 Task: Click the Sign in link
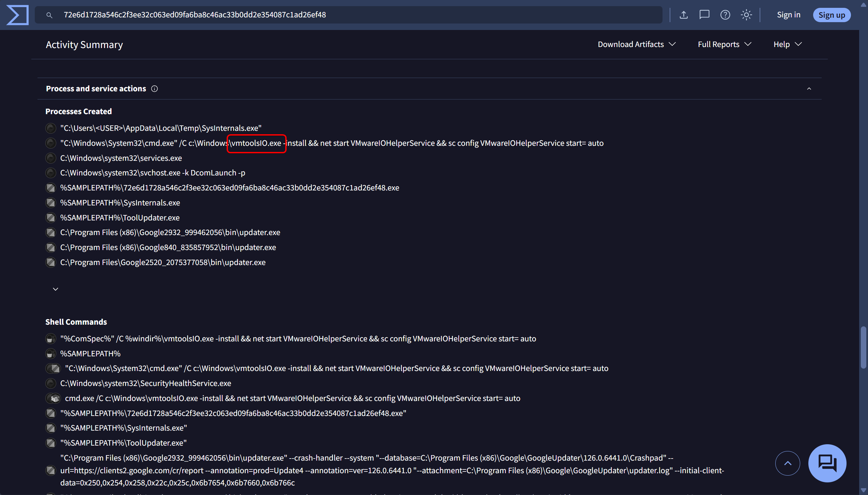789,15
